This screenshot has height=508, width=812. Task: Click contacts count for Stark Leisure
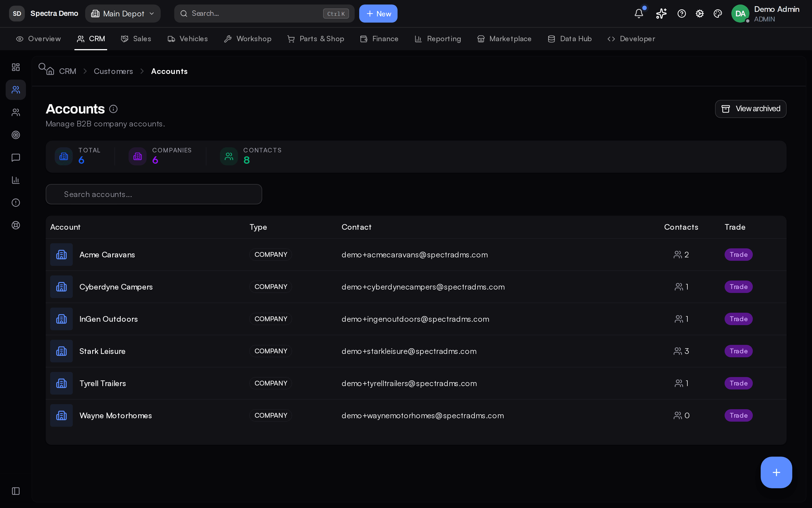click(681, 351)
